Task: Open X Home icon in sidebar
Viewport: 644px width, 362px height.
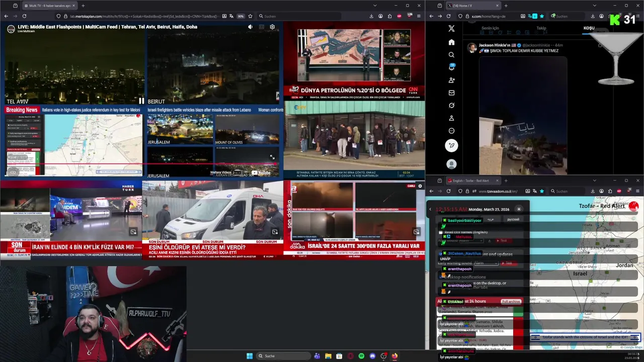Action: click(451, 42)
